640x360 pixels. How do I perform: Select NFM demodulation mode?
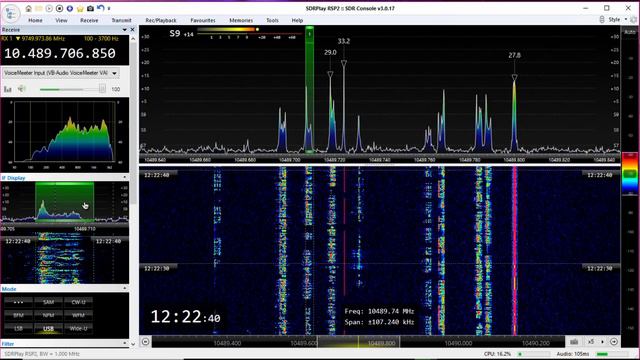click(49, 316)
